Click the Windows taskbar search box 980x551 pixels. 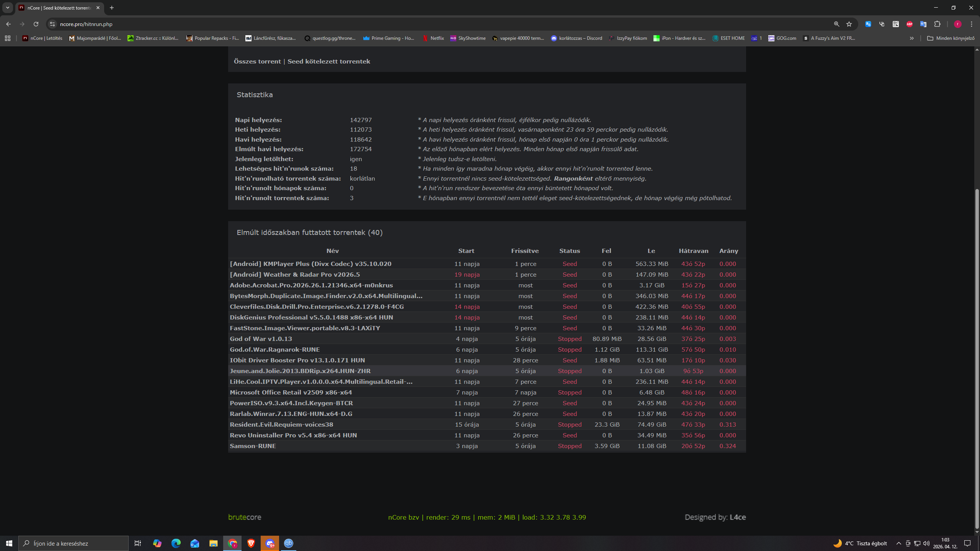coord(73,543)
